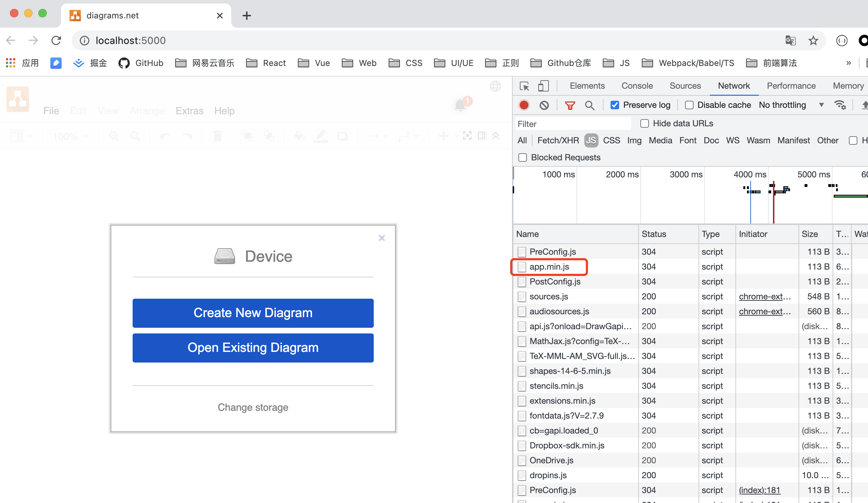Enable the Disable cache checkbox
Viewport: 868px width, 503px height.
[x=689, y=105]
